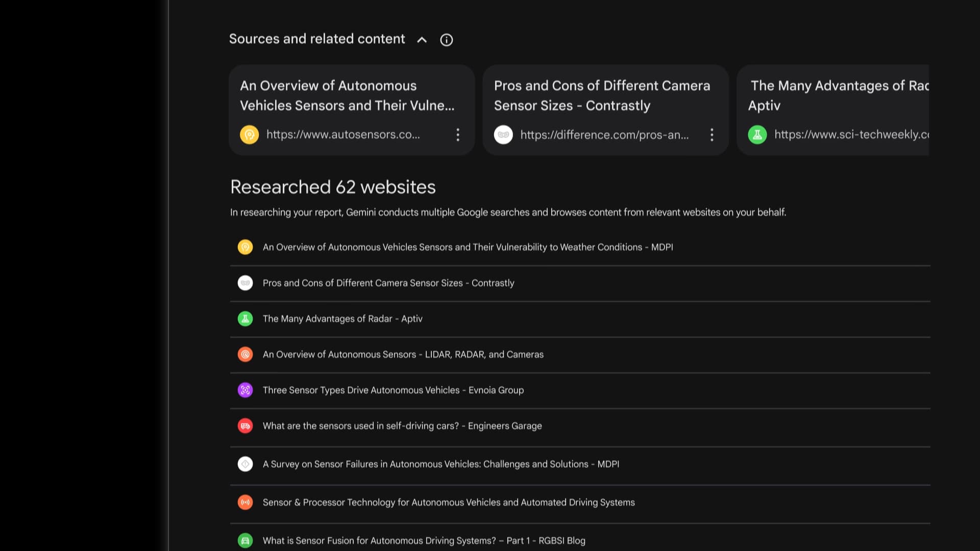Image resolution: width=980 pixels, height=551 pixels.
Task: Open A Survey on Sensor Failures in Autonomous Vehicles
Action: (x=440, y=464)
